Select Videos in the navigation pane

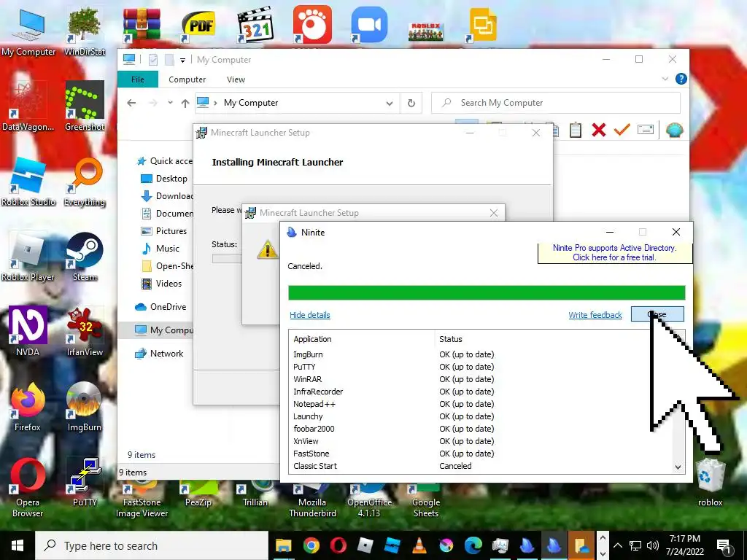[x=161, y=284]
